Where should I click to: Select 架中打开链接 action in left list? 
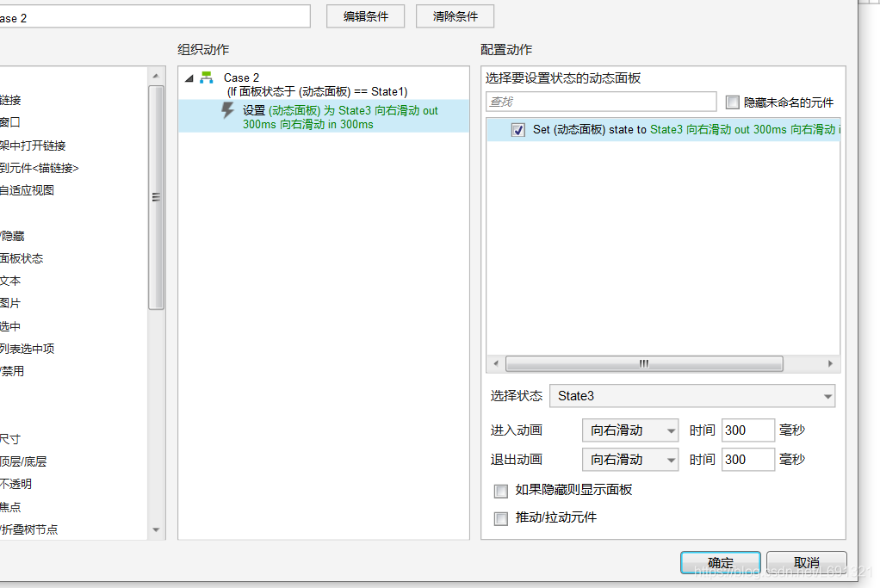[33, 145]
